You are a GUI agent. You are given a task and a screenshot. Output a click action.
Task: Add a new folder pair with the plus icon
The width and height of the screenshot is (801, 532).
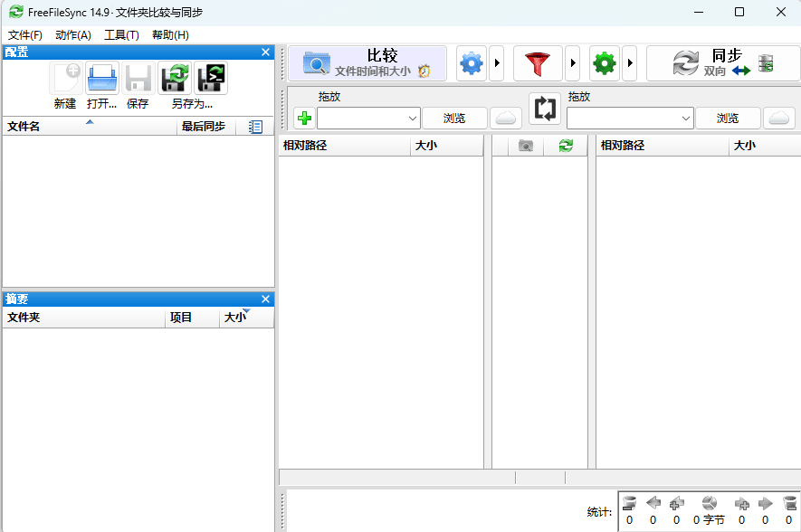point(304,118)
